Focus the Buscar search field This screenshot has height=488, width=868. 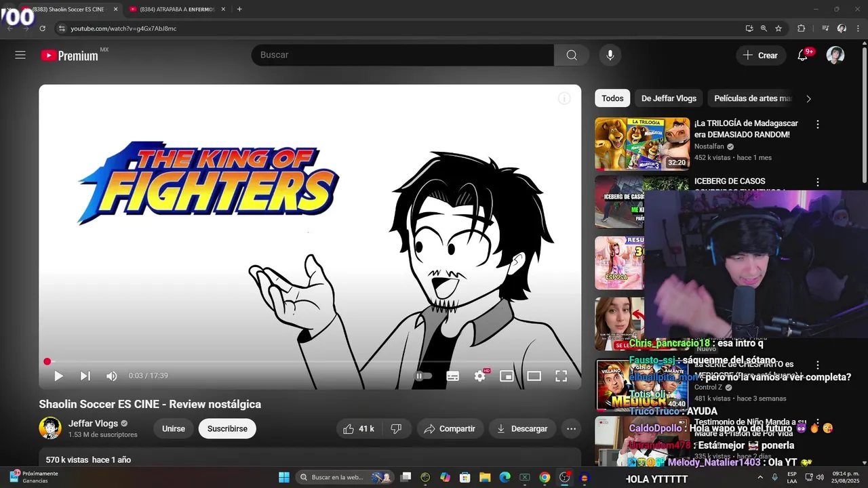[x=403, y=55]
